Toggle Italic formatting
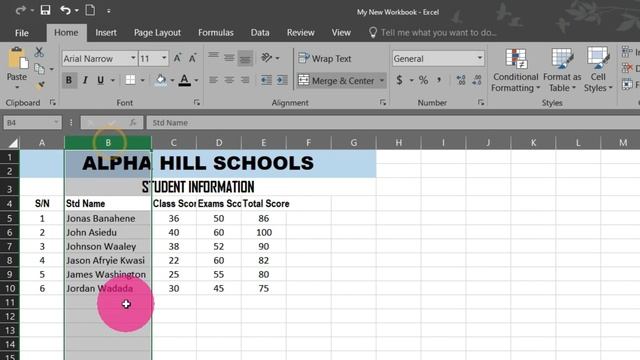Image resolution: width=640 pixels, height=360 pixels. [85, 80]
